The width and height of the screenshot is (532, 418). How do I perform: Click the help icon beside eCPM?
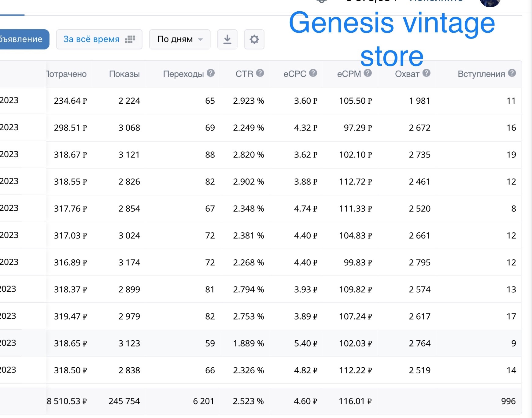coord(368,73)
